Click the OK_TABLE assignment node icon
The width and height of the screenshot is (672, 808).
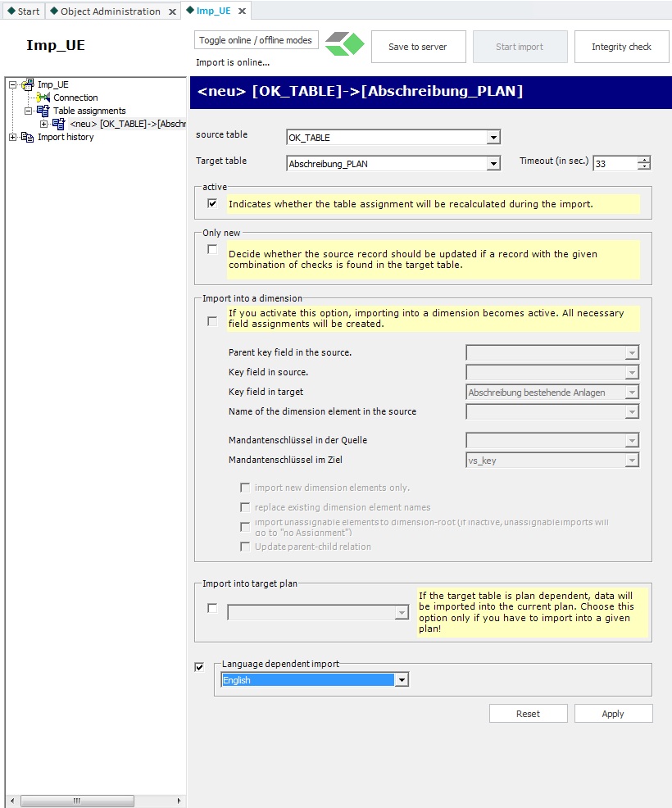(x=59, y=124)
